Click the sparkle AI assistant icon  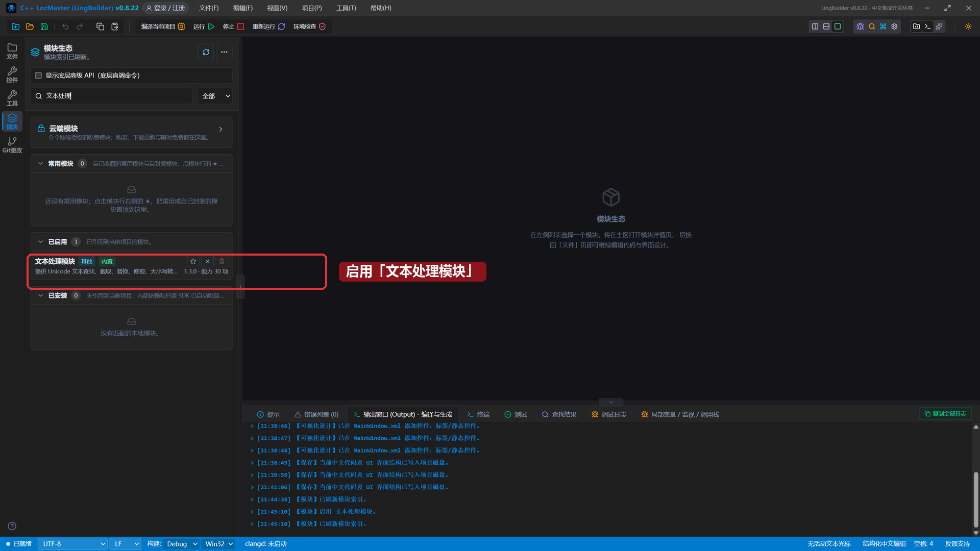(939, 27)
